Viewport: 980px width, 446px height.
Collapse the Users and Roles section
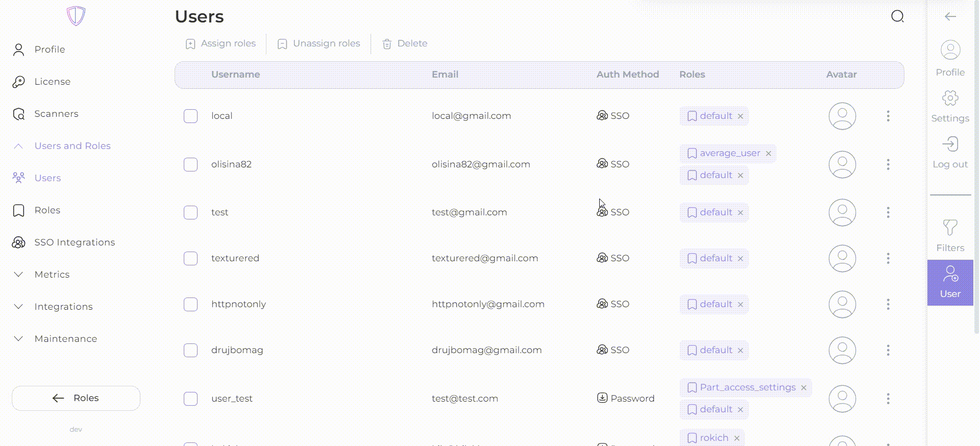18,146
